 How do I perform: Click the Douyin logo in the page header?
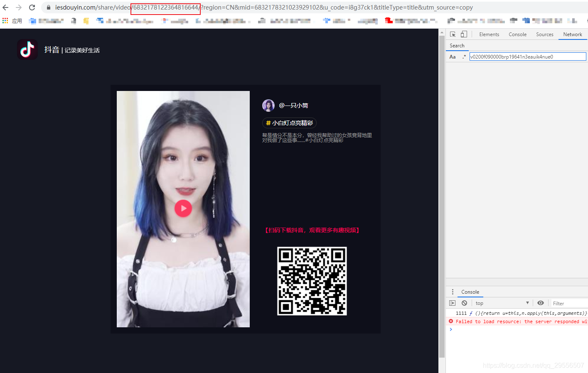coord(27,49)
